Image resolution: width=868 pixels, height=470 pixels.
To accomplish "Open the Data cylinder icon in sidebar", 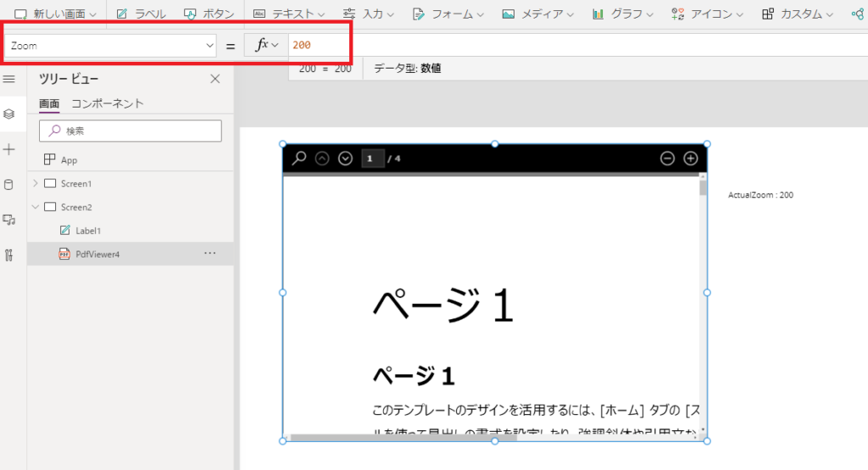I will click(x=8, y=185).
